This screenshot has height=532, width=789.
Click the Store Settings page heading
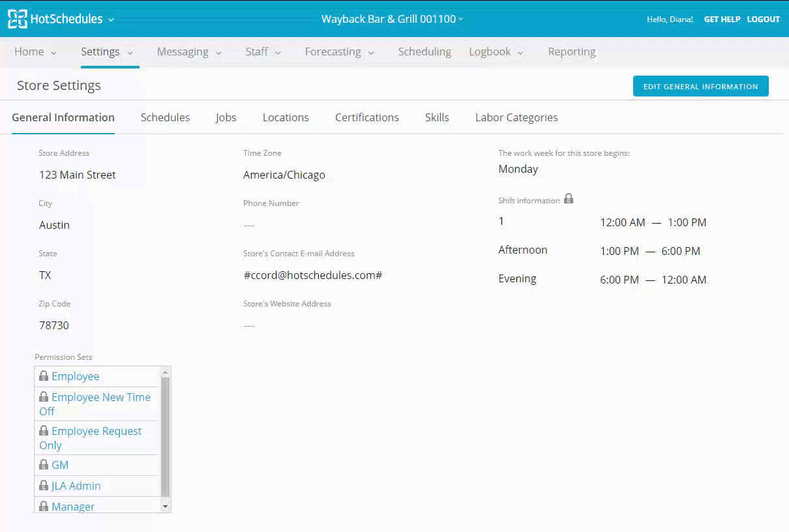click(59, 85)
